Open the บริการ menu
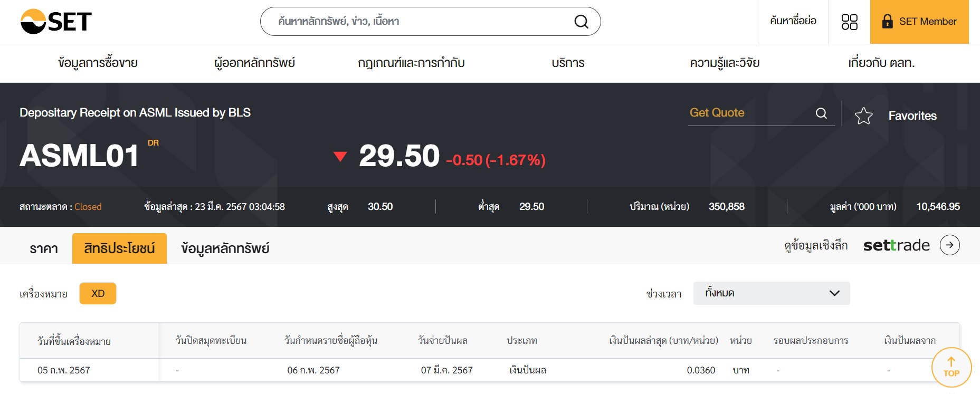Viewport: 980px width, 394px height. pyautogui.click(x=568, y=63)
